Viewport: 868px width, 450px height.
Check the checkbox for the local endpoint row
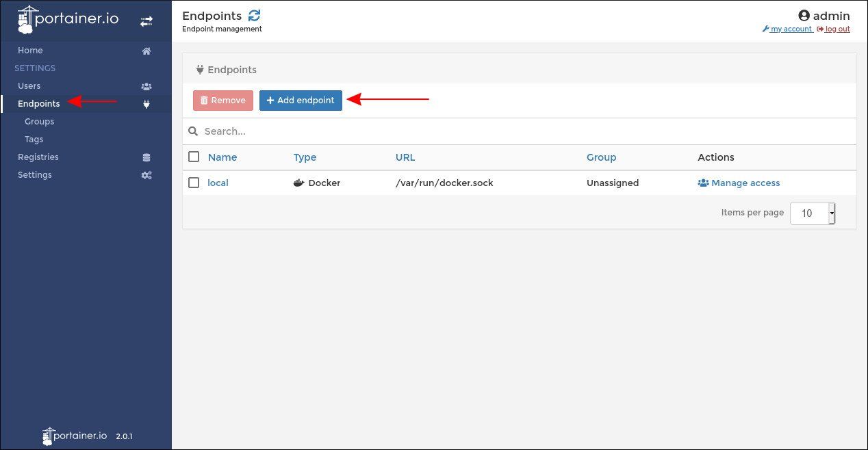coord(194,183)
